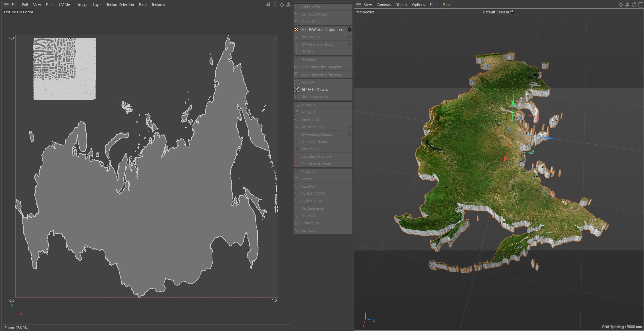Click Set UVW from Projection command
The image size is (644, 331).
(x=322, y=30)
